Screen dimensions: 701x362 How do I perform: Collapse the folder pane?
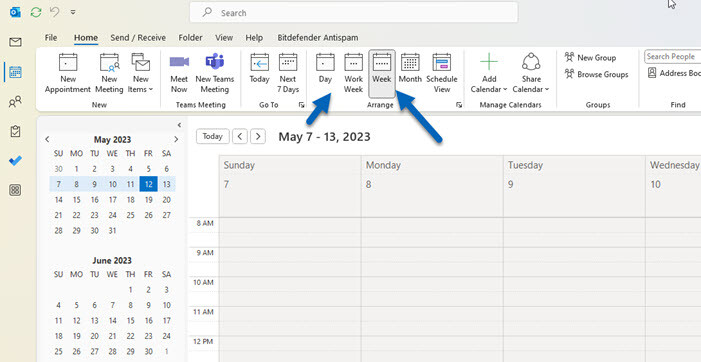[x=179, y=125]
